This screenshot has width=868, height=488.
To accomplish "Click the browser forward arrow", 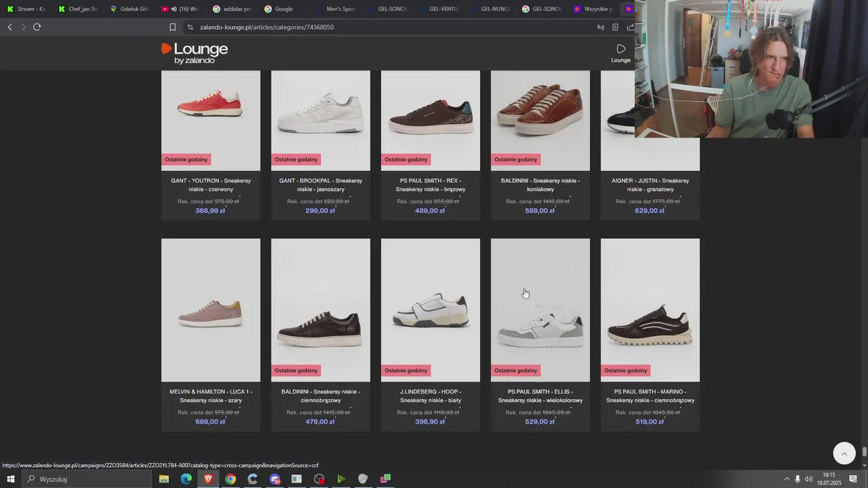I will click(x=23, y=27).
